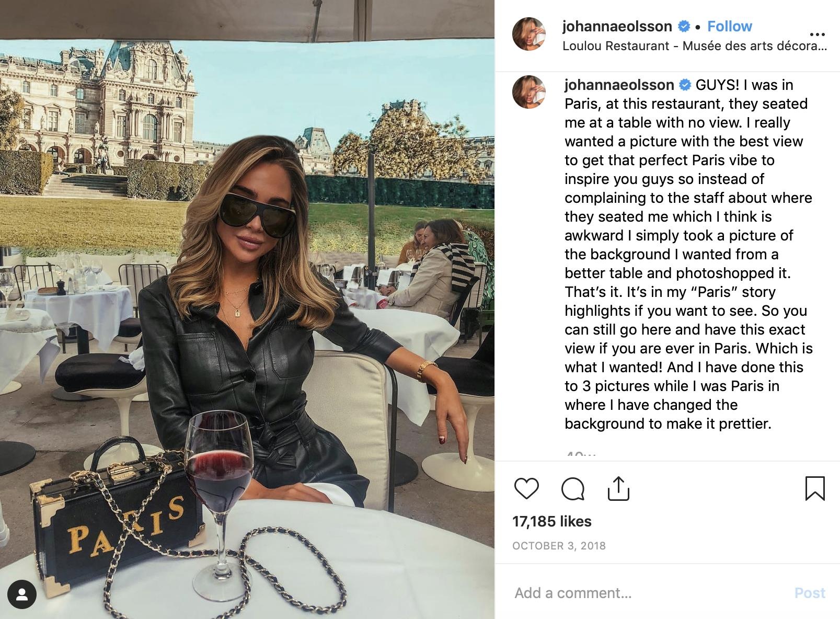The image size is (840, 619).
Task: Open caption author's avatar thumbnail
Action: point(529,92)
